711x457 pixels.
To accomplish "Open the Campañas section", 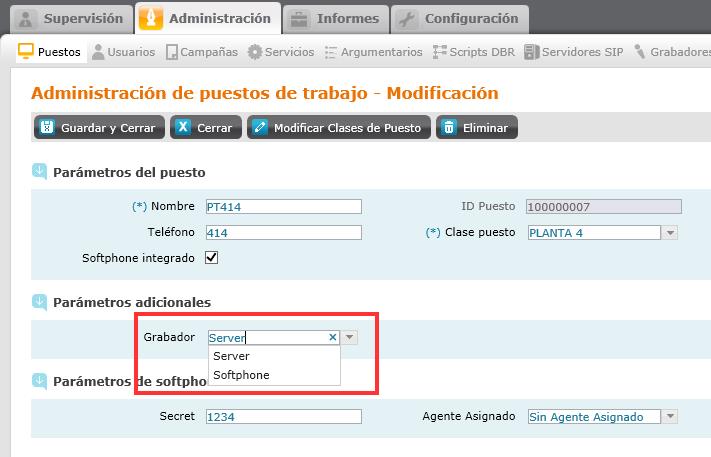I will [x=202, y=52].
